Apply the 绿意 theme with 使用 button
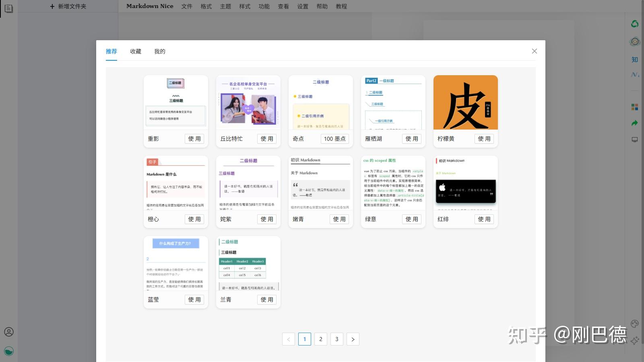 [x=412, y=219]
